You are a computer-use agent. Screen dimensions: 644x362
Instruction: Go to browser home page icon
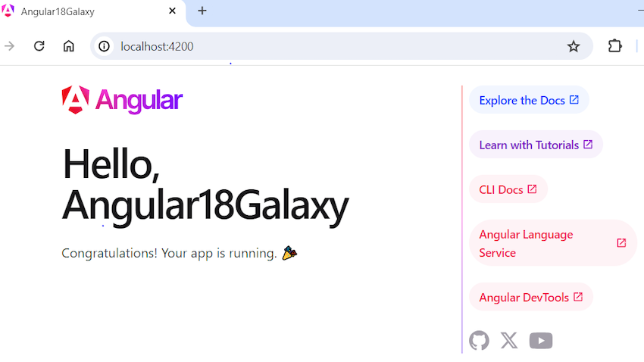click(x=69, y=46)
